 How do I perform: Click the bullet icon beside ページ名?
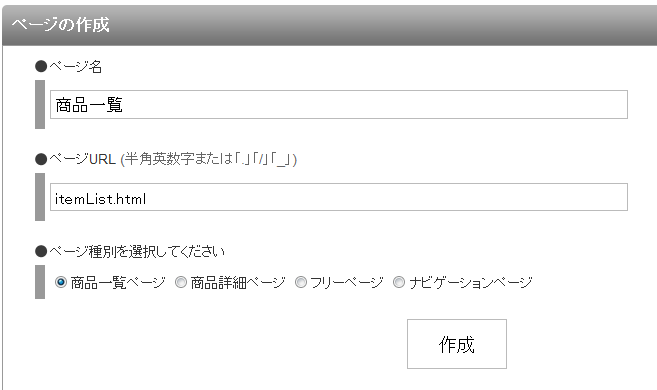pyautogui.click(x=41, y=67)
